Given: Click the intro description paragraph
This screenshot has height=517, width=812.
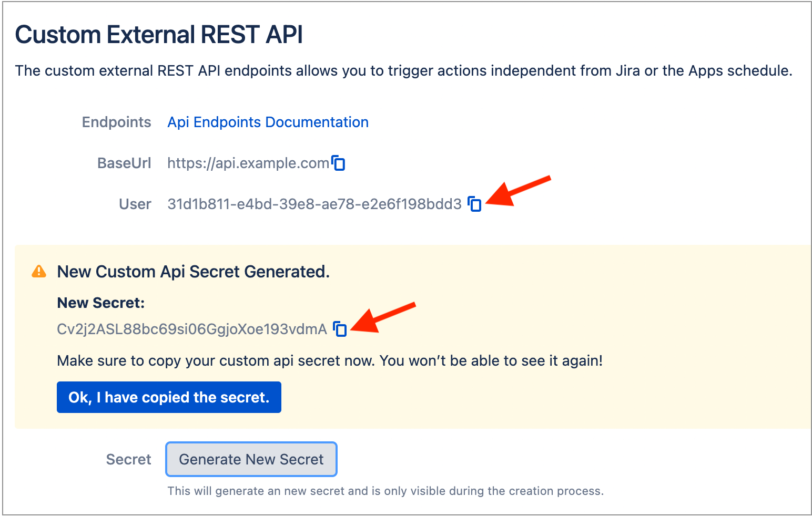Looking at the screenshot, I should pyautogui.click(x=403, y=70).
